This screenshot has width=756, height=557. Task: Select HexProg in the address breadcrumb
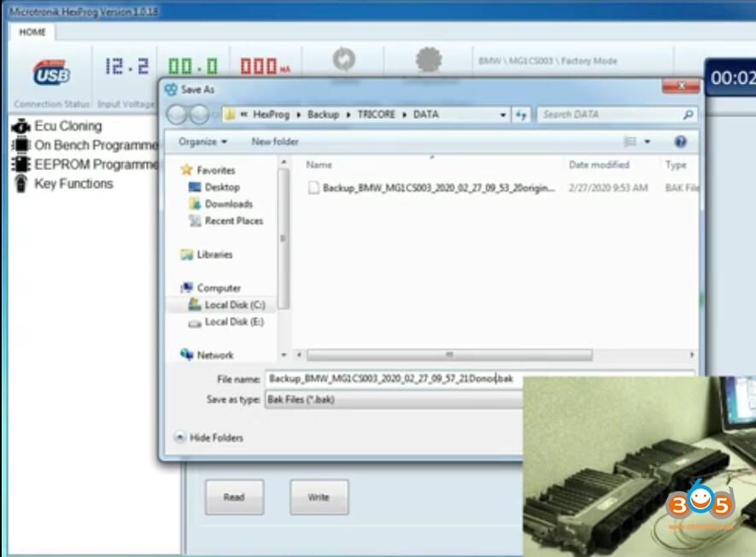tap(271, 114)
